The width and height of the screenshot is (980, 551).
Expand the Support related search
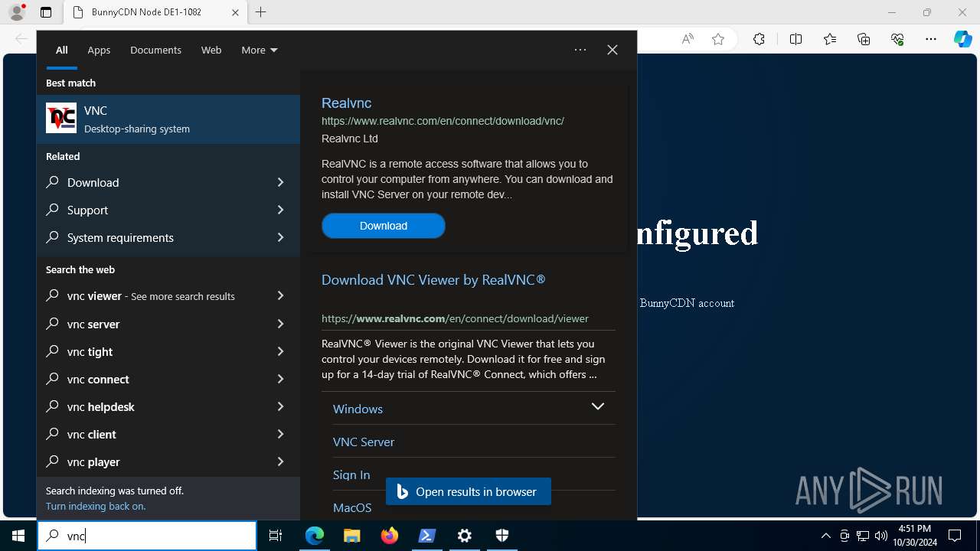coord(280,210)
